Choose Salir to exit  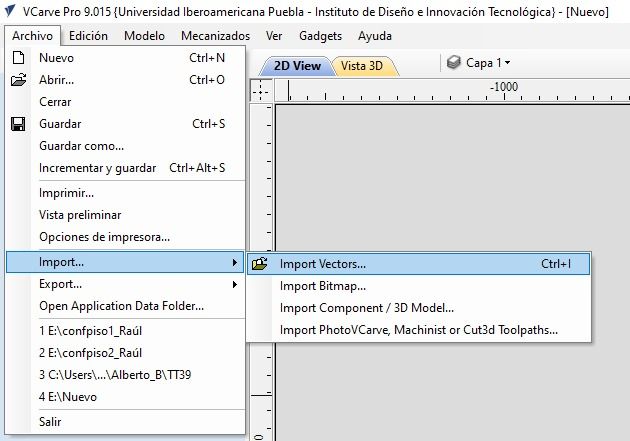[x=125, y=422]
